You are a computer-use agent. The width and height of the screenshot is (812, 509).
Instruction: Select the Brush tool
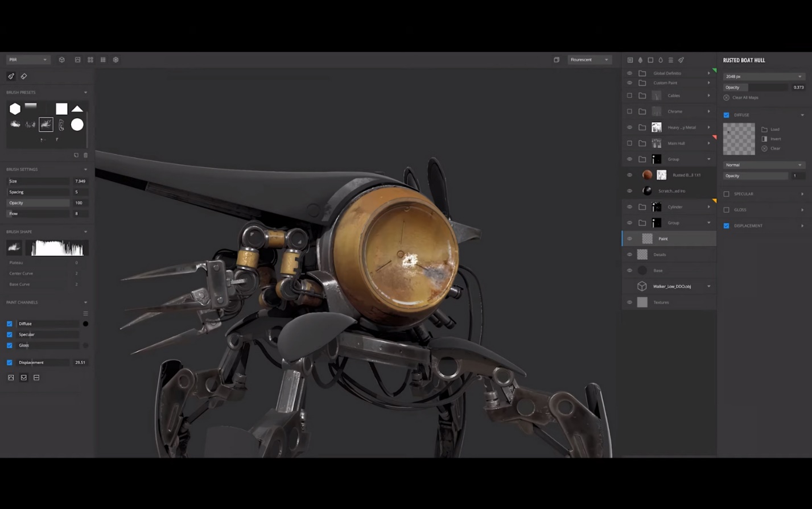coord(10,76)
